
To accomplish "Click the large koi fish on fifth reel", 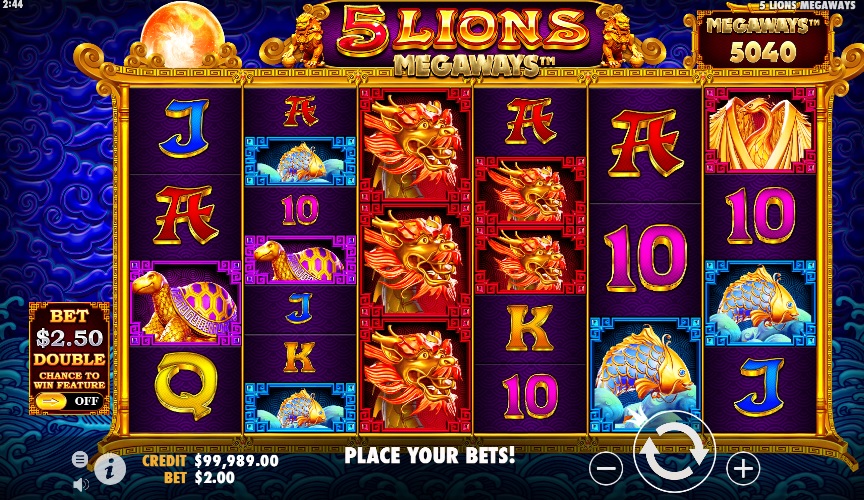I will [645, 374].
